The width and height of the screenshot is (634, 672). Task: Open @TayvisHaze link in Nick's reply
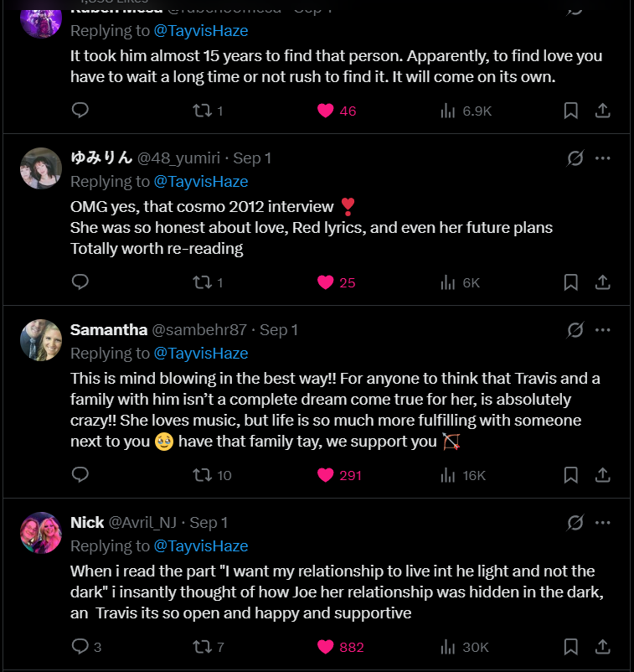(x=201, y=545)
